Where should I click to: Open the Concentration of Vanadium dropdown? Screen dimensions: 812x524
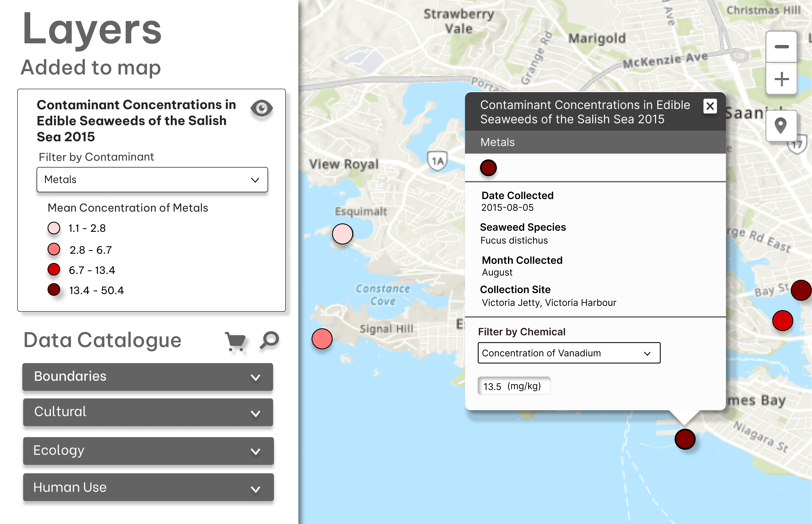point(569,353)
